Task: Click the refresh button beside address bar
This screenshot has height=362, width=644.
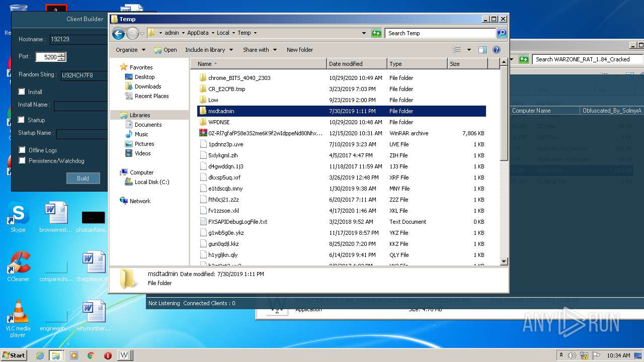Action: coord(376,33)
